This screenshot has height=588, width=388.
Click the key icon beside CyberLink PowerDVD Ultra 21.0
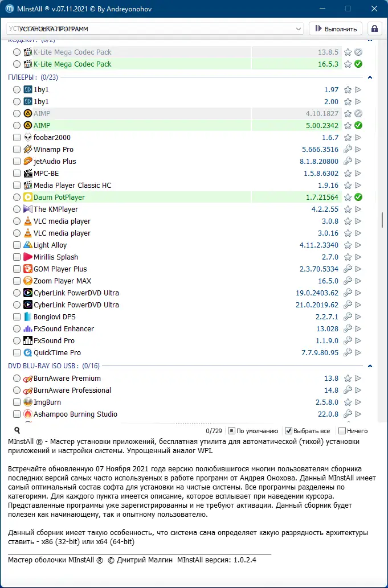[348, 305]
